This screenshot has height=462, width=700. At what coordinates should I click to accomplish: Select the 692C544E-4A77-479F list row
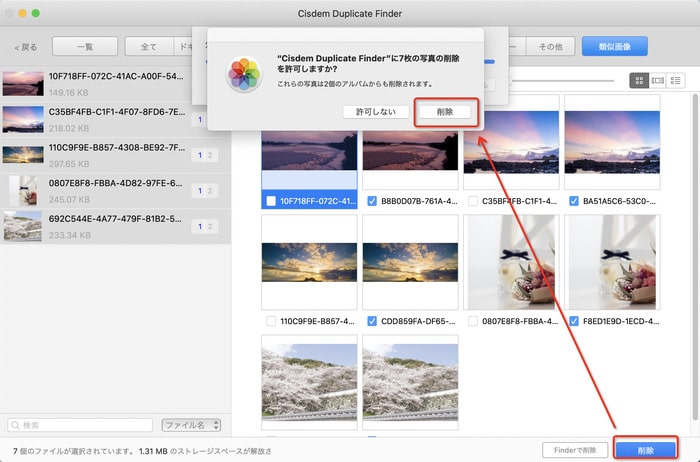pos(115,227)
